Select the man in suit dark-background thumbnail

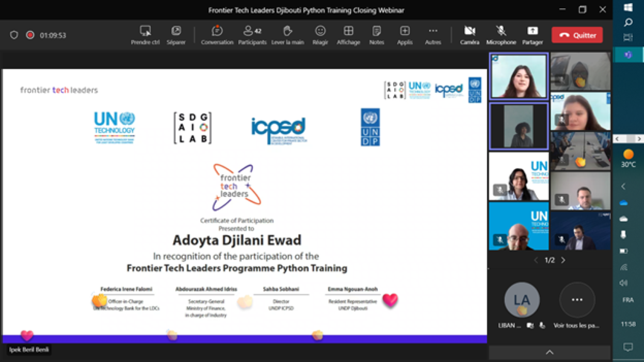[x=580, y=231]
